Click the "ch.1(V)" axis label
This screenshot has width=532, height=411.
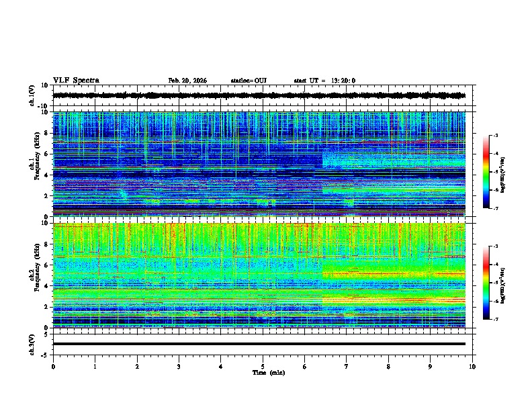(x=32, y=95)
